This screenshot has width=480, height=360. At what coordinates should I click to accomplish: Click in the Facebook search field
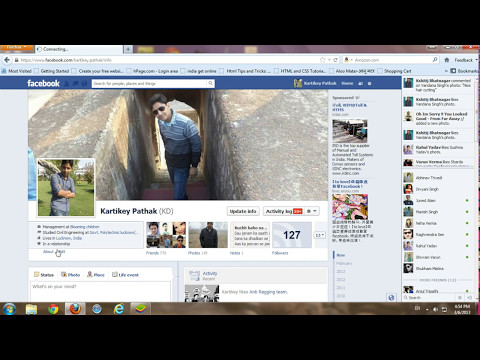point(149,83)
